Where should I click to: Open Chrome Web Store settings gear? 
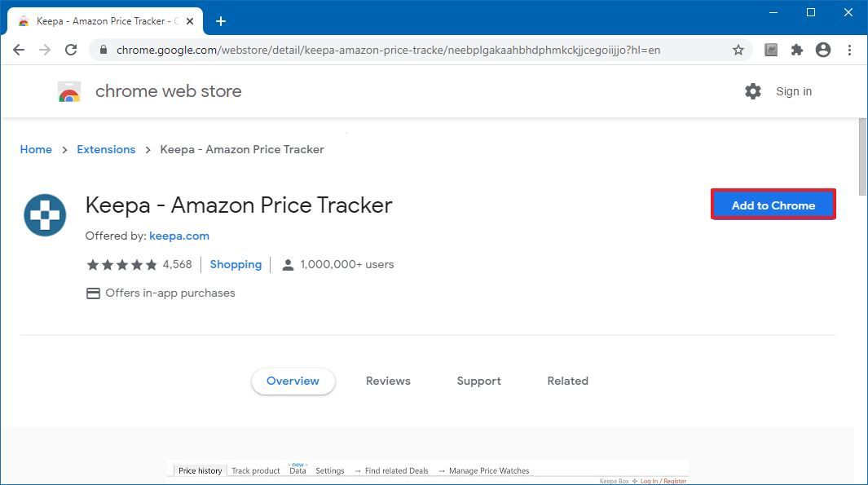tap(753, 91)
